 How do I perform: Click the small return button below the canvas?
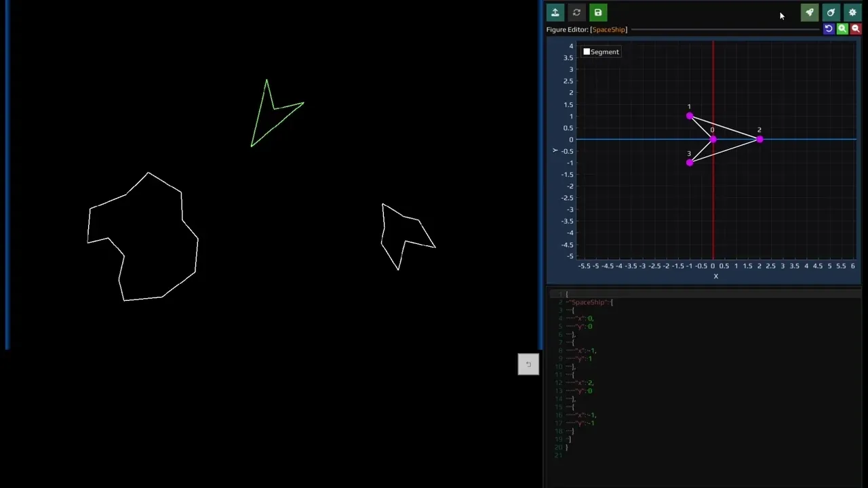pyautogui.click(x=528, y=365)
